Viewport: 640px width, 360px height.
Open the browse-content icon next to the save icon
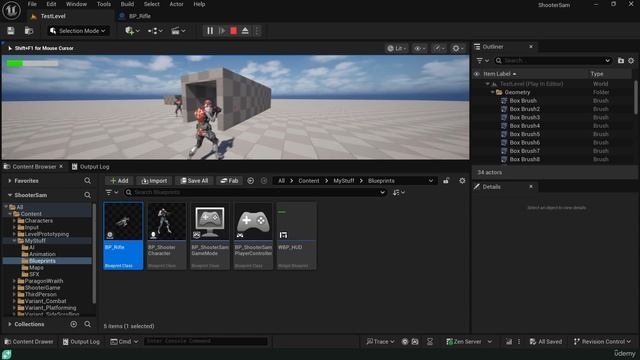tap(29, 31)
